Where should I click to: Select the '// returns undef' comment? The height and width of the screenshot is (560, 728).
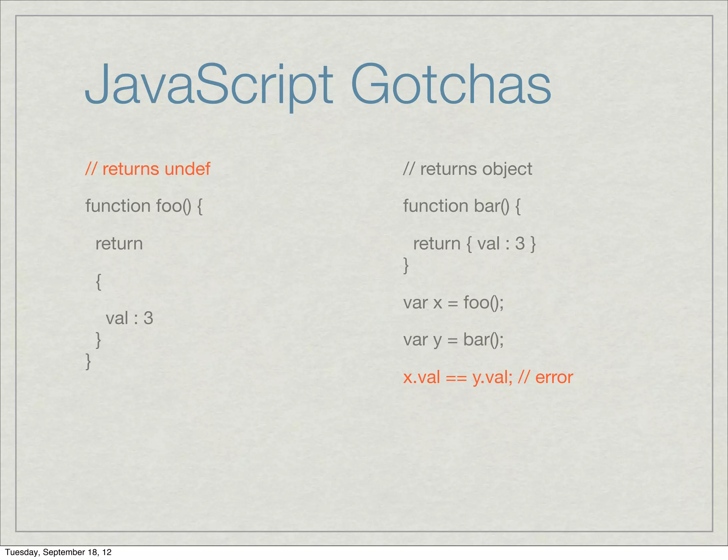point(148,169)
